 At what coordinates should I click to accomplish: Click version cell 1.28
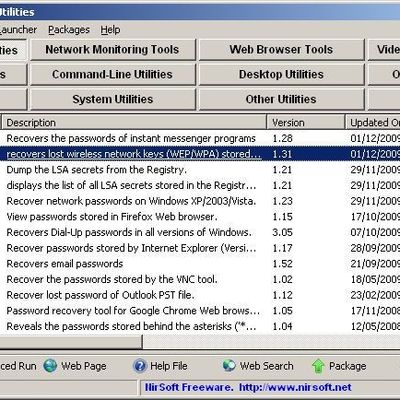pos(282,138)
